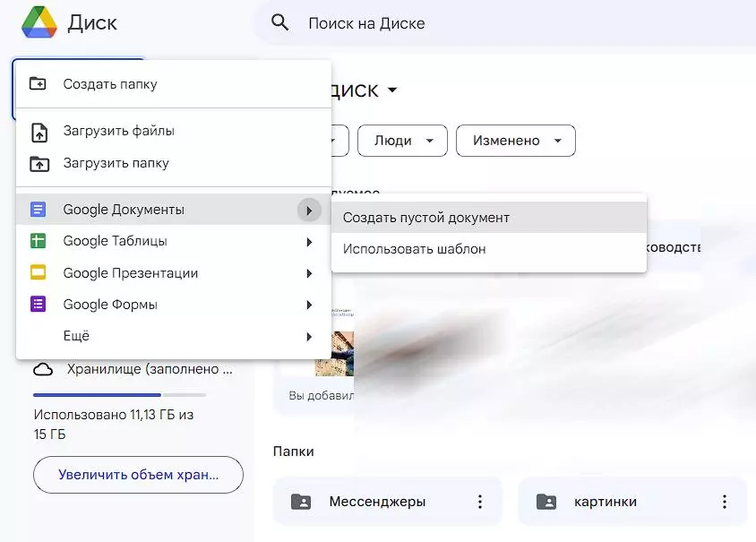Screen dimensions: 756x542
Task: Expand the Google Таблицы submenu arrow
Action: (309, 241)
